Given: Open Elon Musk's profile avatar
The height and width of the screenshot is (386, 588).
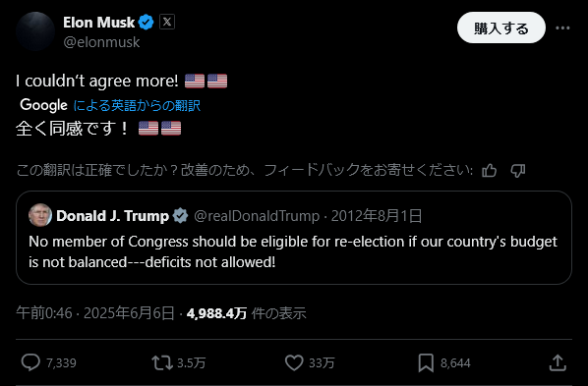Looking at the screenshot, I should pos(35,31).
